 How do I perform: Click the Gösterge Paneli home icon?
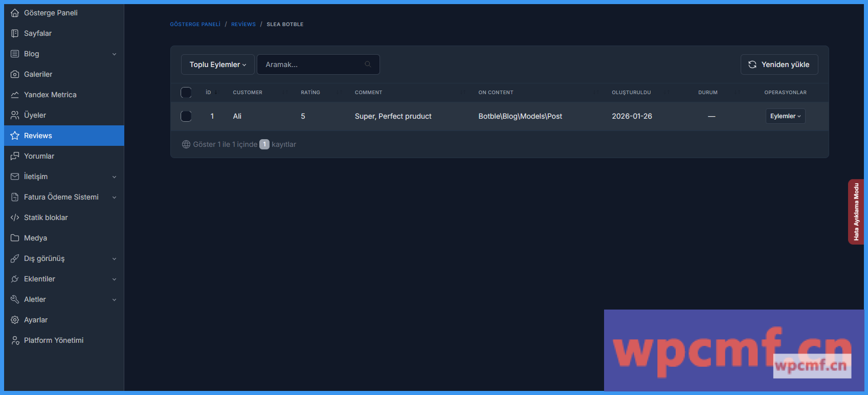point(15,13)
